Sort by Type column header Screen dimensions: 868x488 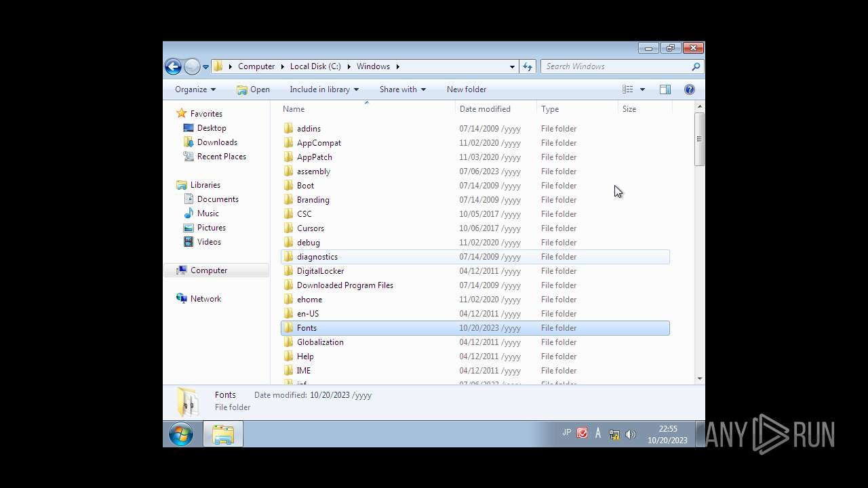click(x=578, y=109)
